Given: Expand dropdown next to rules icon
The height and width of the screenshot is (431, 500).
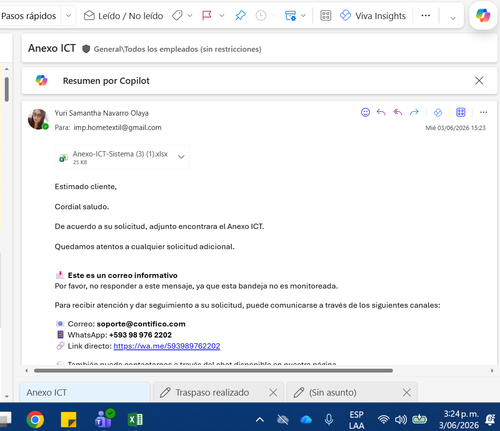Looking at the screenshot, I should click(303, 16).
